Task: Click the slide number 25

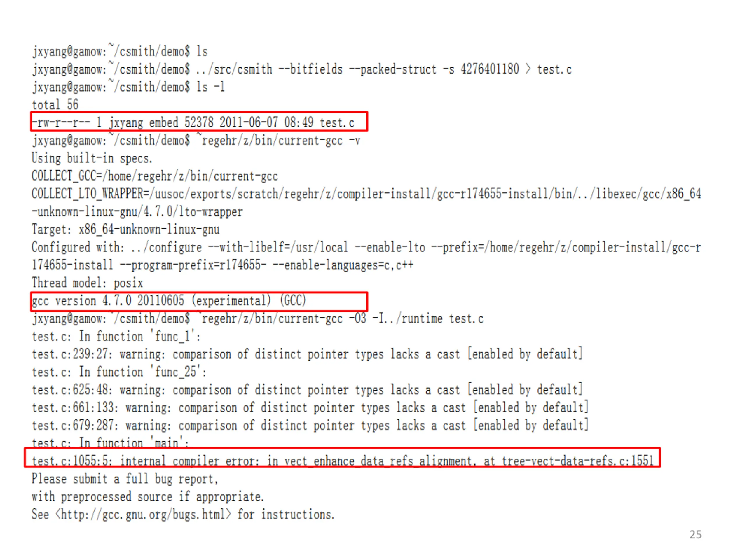Action: [695, 534]
